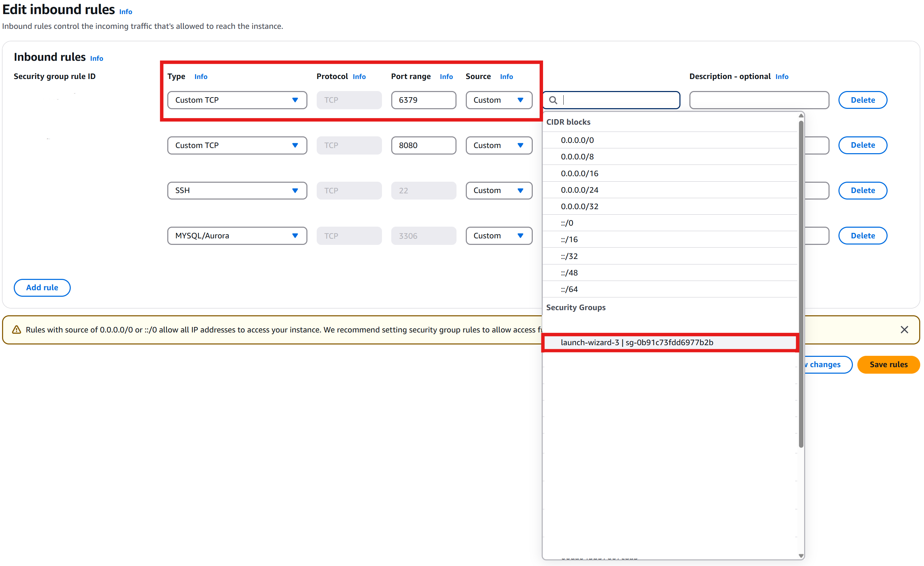The image size is (924, 566).
Task: Open the Custom TCP type dropdown for port 6379
Action: pos(237,100)
